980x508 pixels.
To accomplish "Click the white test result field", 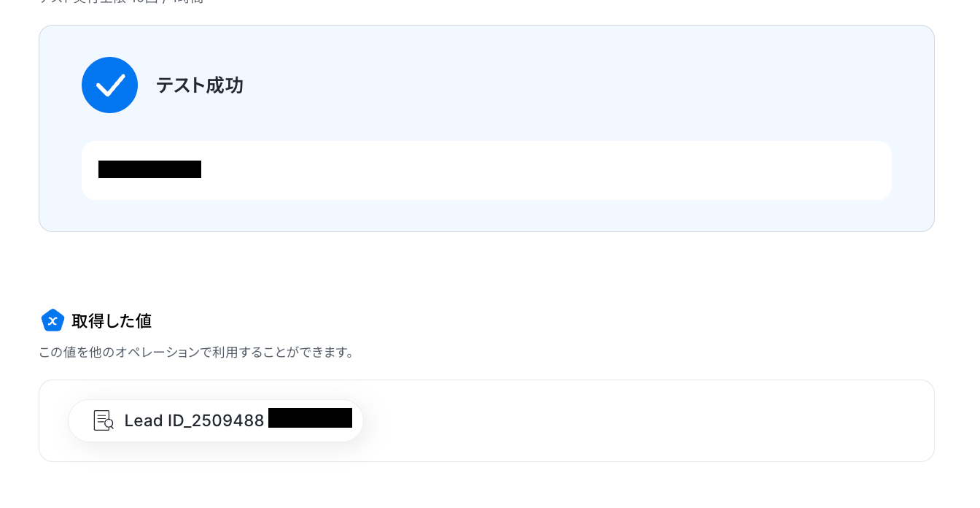I will point(486,170).
